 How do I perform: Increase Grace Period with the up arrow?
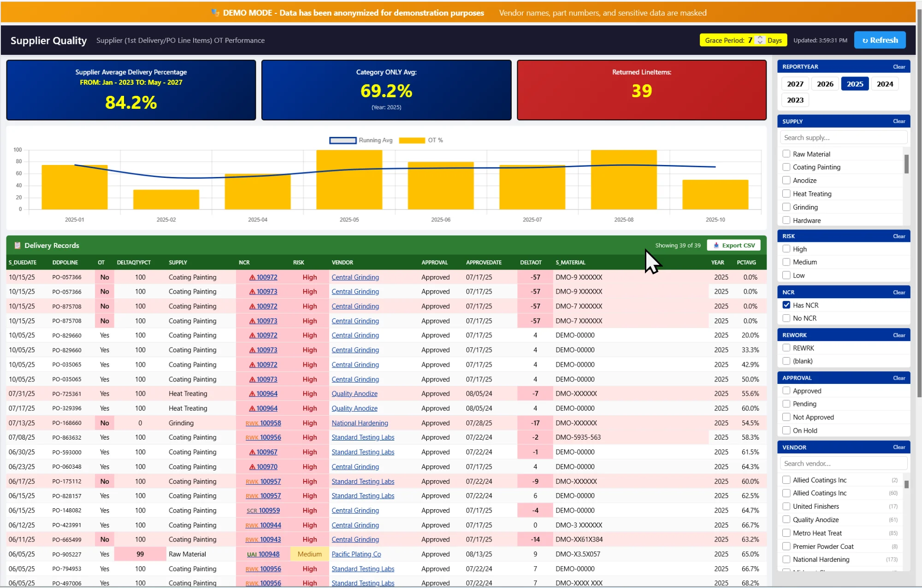point(760,37)
